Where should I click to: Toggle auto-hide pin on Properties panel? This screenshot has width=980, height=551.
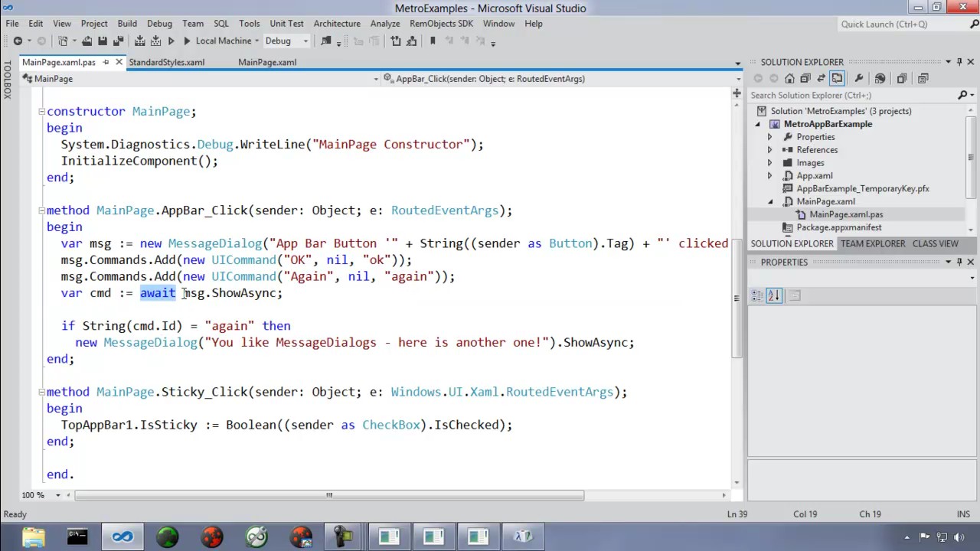(959, 262)
